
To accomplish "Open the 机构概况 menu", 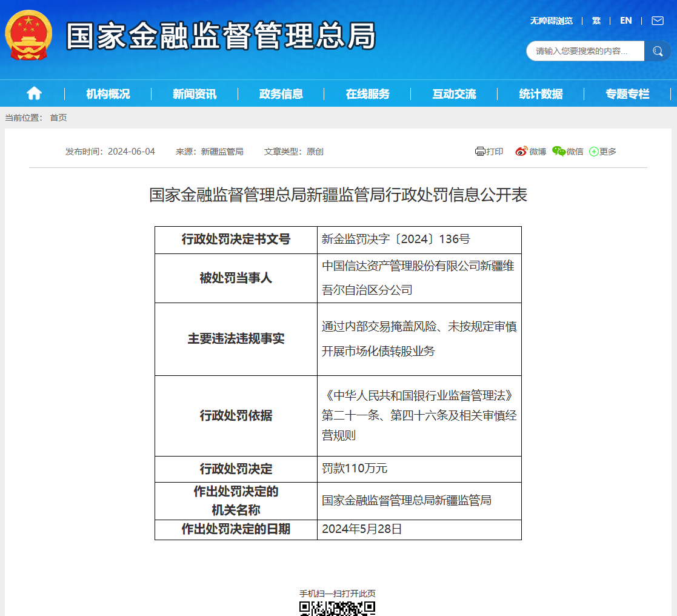I will tap(107, 93).
